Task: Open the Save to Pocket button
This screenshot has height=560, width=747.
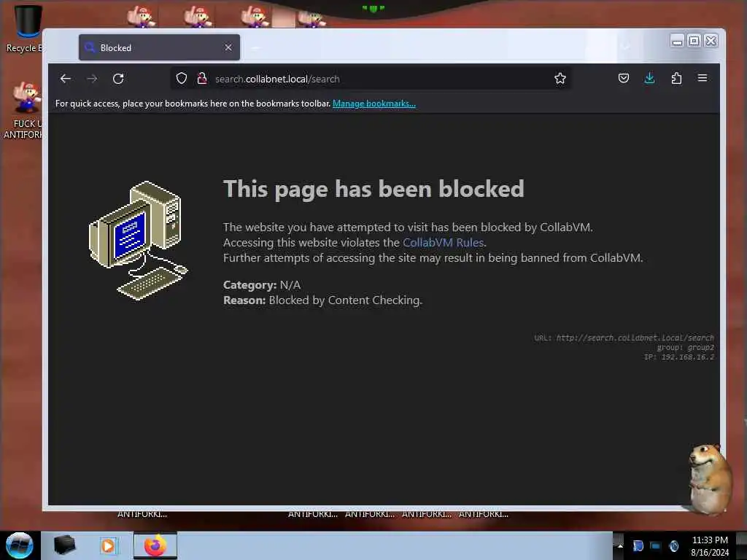Action: pos(623,78)
